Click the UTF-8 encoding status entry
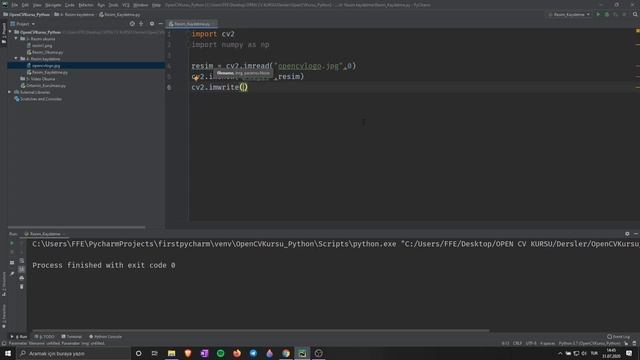 pyautogui.click(x=531, y=344)
